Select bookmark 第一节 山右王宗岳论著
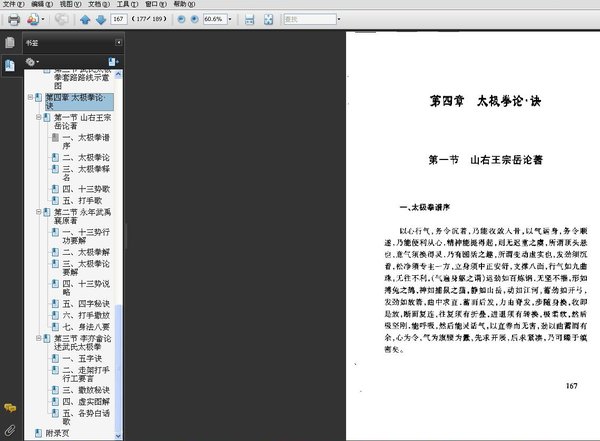Image resolution: width=600 pixels, height=441 pixels. click(x=82, y=121)
